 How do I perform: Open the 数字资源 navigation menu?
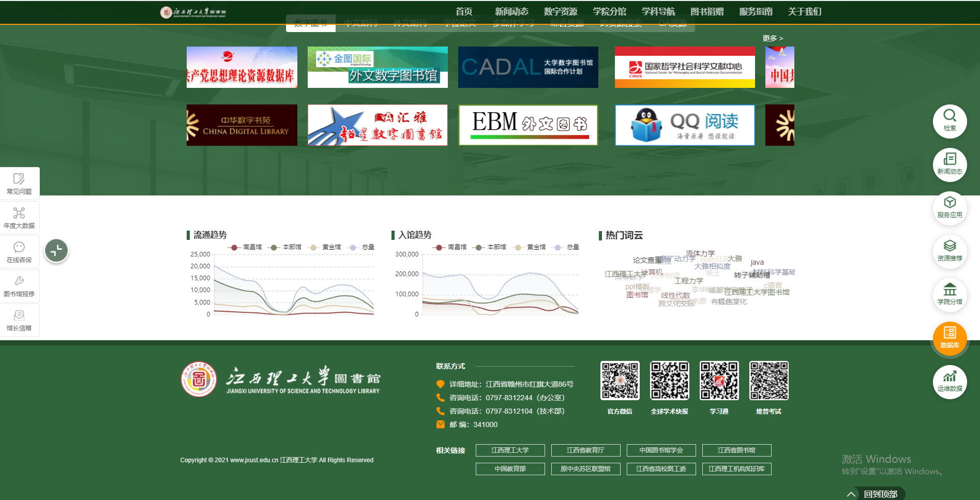coord(561,11)
